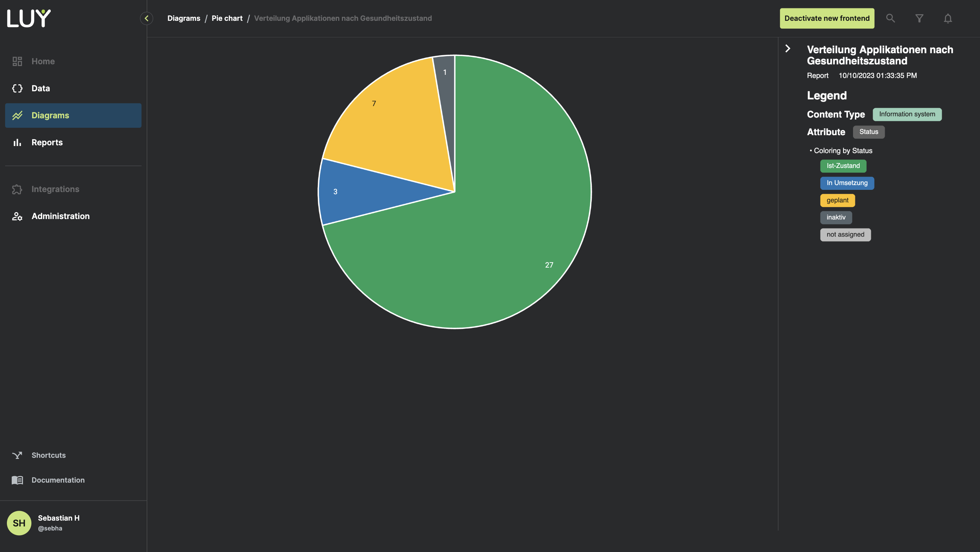Deactivate new frontend toggle button
Viewport: 980px width, 552px height.
pyautogui.click(x=827, y=18)
